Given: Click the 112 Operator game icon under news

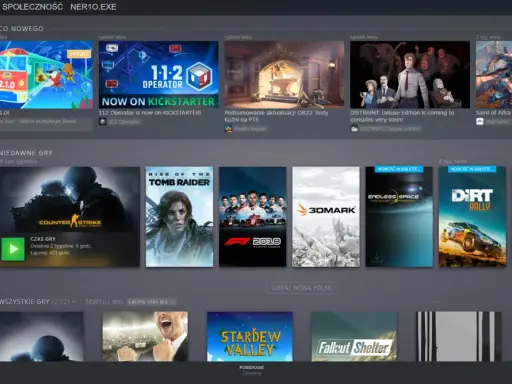Looking at the screenshot, I should [x=103, y=122].
